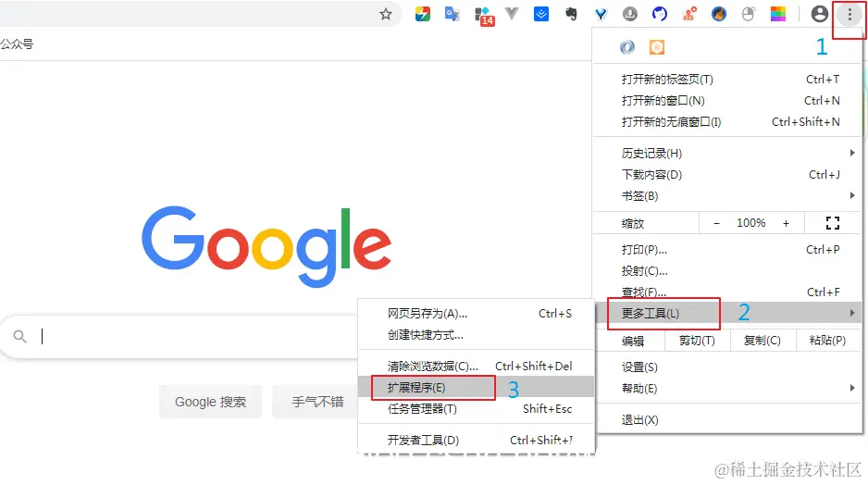868x485 pixels.
Task: Click the 100% zoom value
Action: [x=751, y=223]
